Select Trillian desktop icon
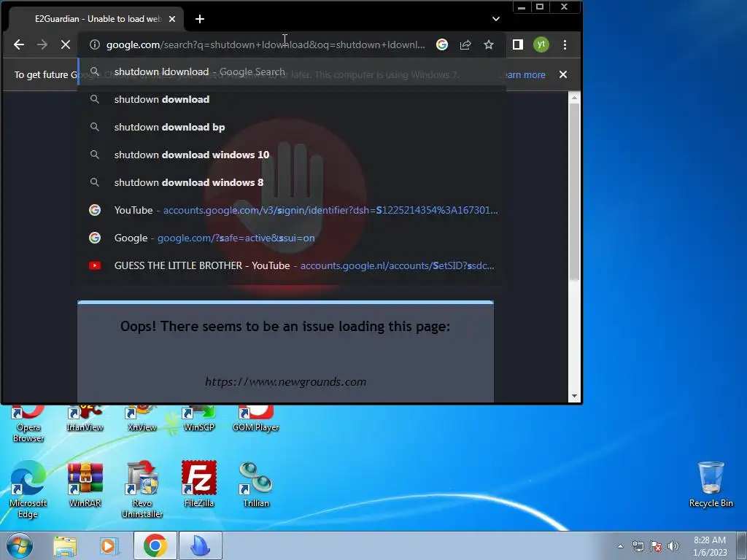The width and height of the screenshot is (747, 560). (256, 484)
